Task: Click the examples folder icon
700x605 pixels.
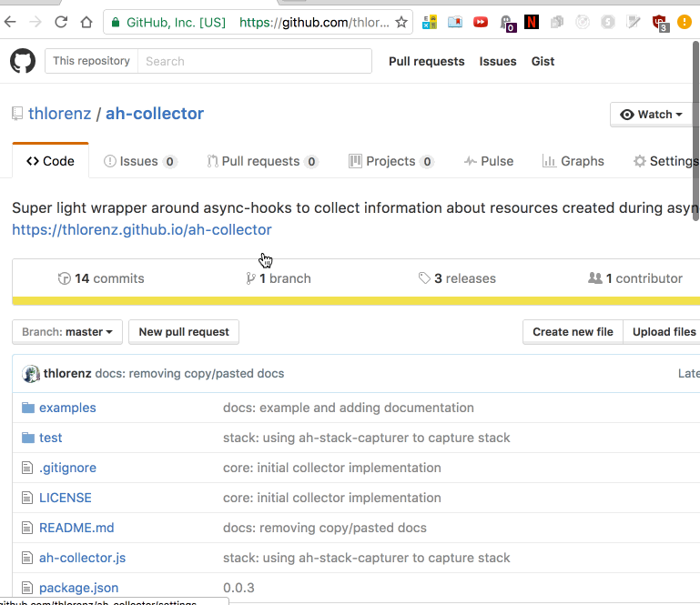Action: (28, 408)
